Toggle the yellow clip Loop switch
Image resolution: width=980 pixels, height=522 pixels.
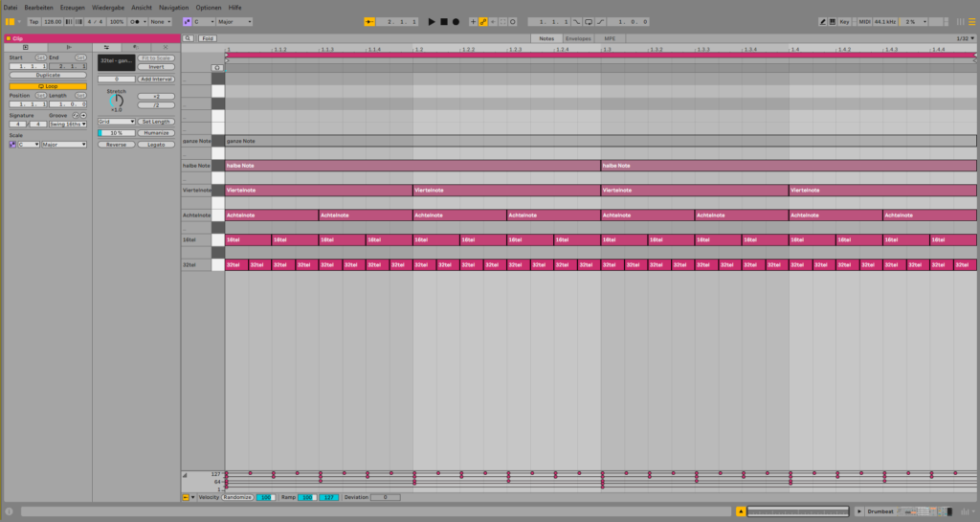(x=48, y=86)
